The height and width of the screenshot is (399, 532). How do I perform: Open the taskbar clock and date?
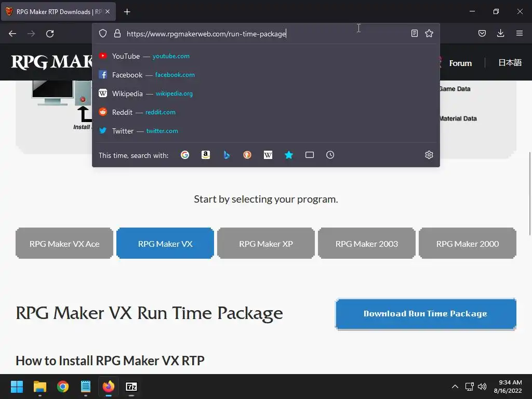[x=508, y=387]
